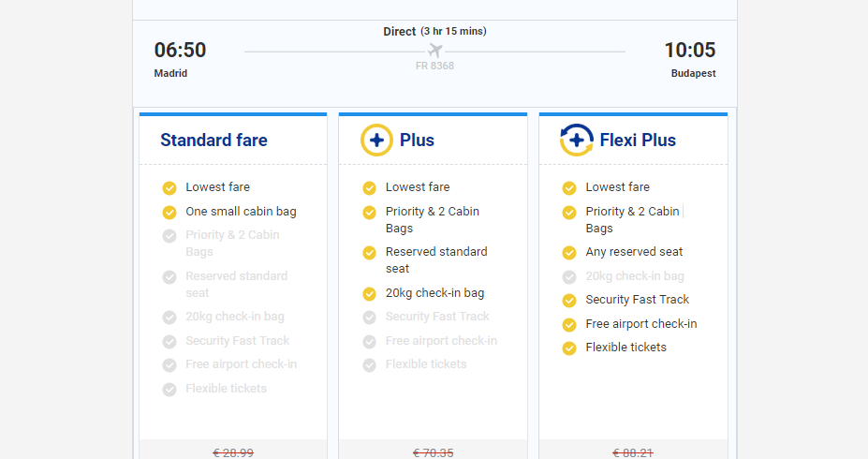Image resolution: width=868 pixels, height=459 pixels.
Task: Click the Flexi Plus rotating arrows icon
Action: point(576,141)
